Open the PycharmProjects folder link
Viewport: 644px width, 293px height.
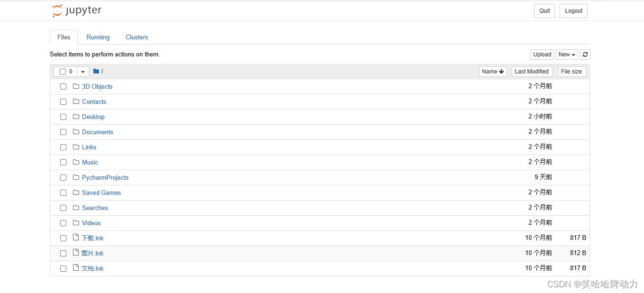point(105,177)
